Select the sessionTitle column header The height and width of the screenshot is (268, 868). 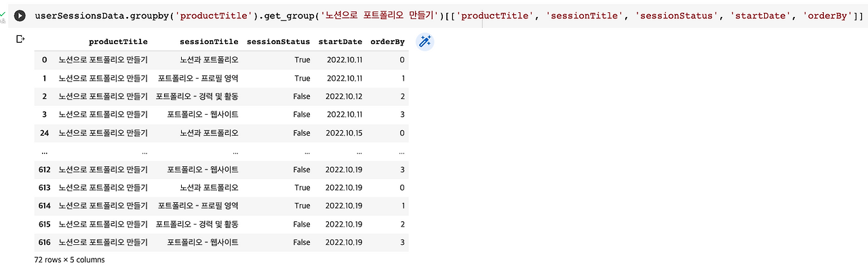[x=209, y=41]
